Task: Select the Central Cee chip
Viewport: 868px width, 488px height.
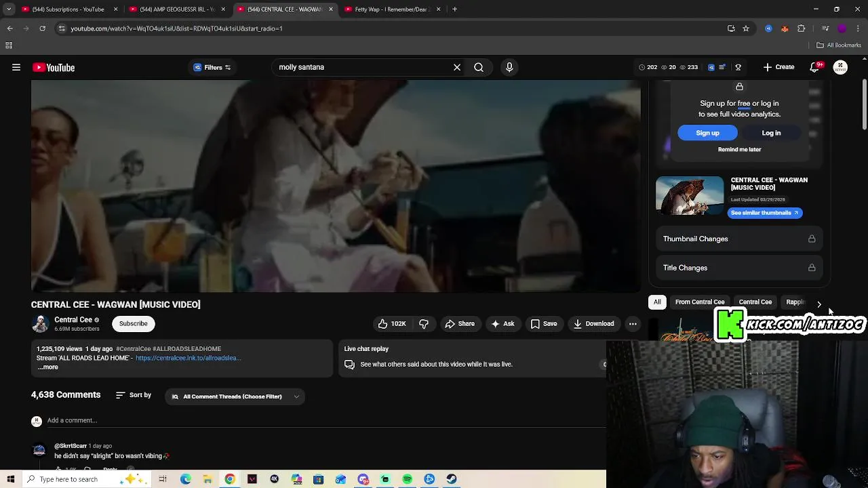Action: point(755,302)
